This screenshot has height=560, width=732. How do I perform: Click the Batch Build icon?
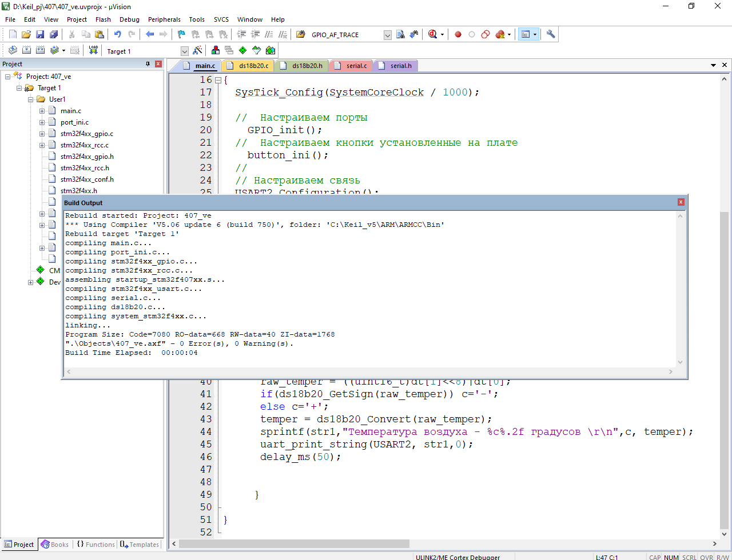(54, 50)
